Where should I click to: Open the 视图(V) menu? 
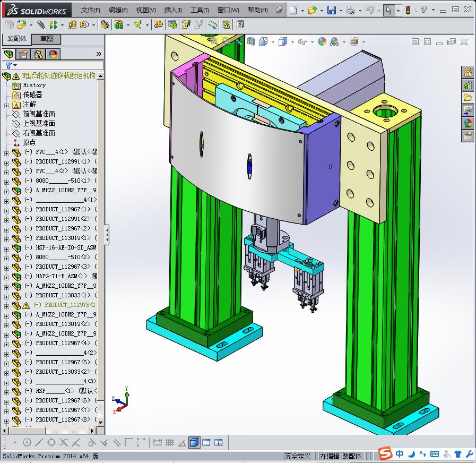[x=146, y=10]
